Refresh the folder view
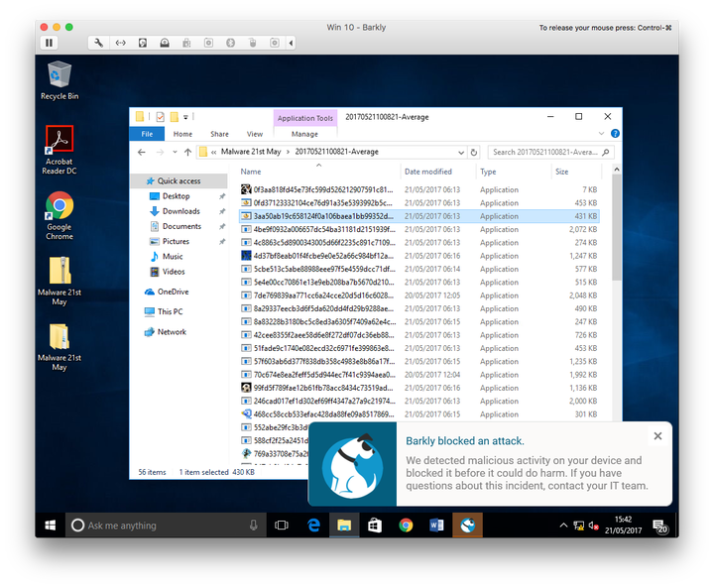 click(x=474, y=152)
